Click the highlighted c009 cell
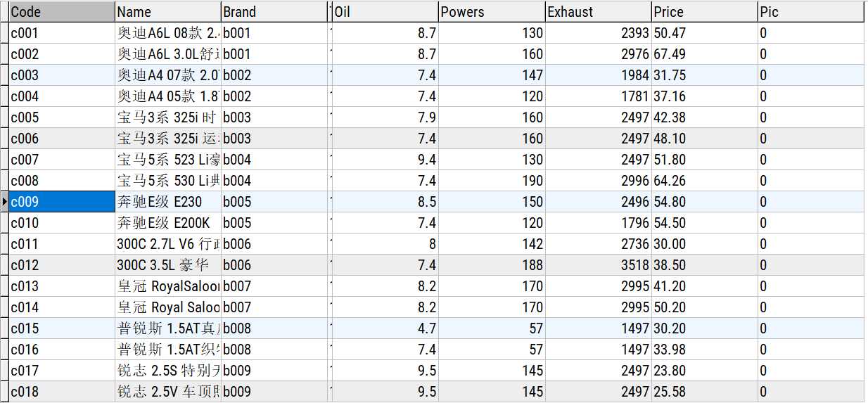 coord(62,202)
